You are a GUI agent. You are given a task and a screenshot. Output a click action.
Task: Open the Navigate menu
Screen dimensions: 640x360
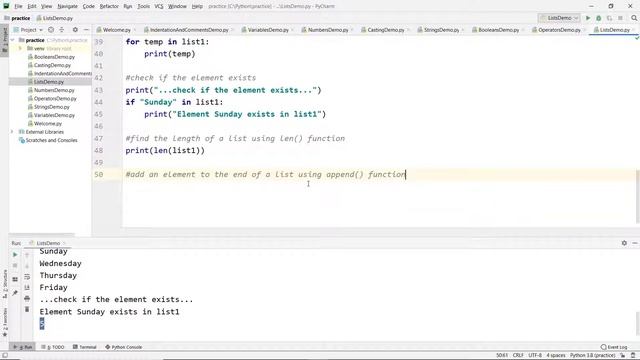[x=67, y=6]
